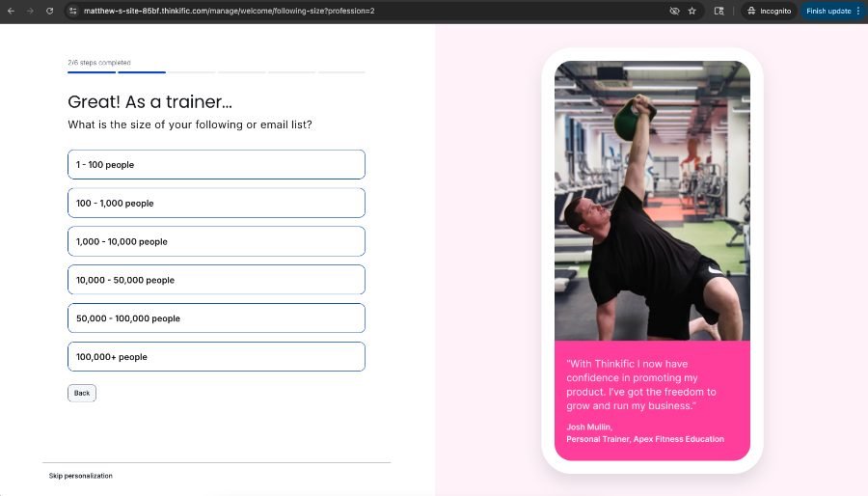Click the 'Great! As a trainer...' heading

(x=150, y=102)
